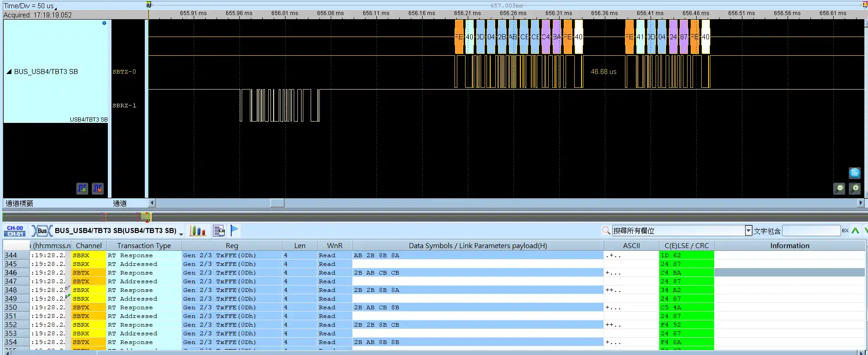Screen dimensions: 868x355
Task: Toggle the CH-00/CH-01 channel switch
Action: click(15, 231)
